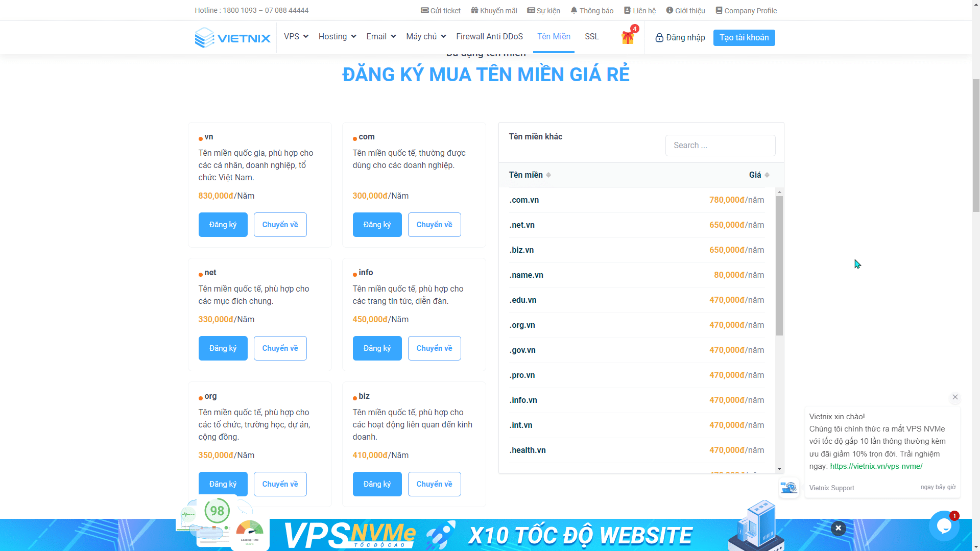Click the Tạo tài khoản button
Image resolution: width=980 pixels, height=551 pixels.
(744, 37)
